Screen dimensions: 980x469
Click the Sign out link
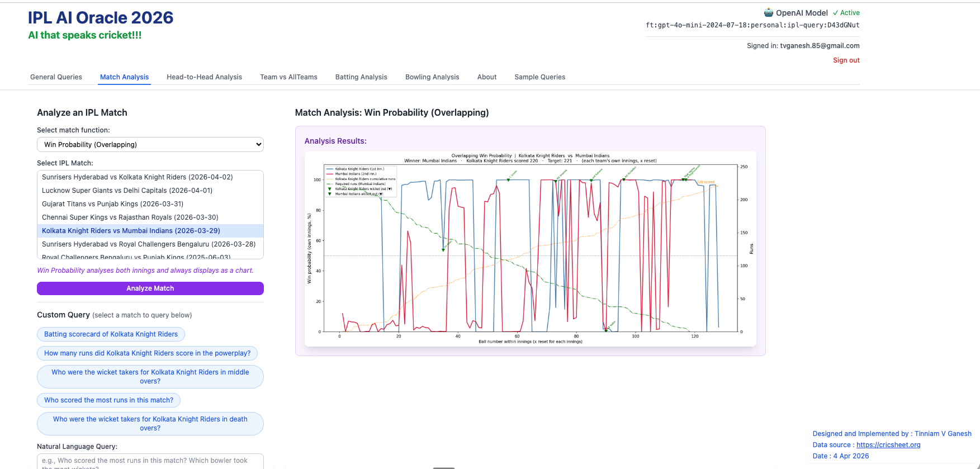pos(846,60)
